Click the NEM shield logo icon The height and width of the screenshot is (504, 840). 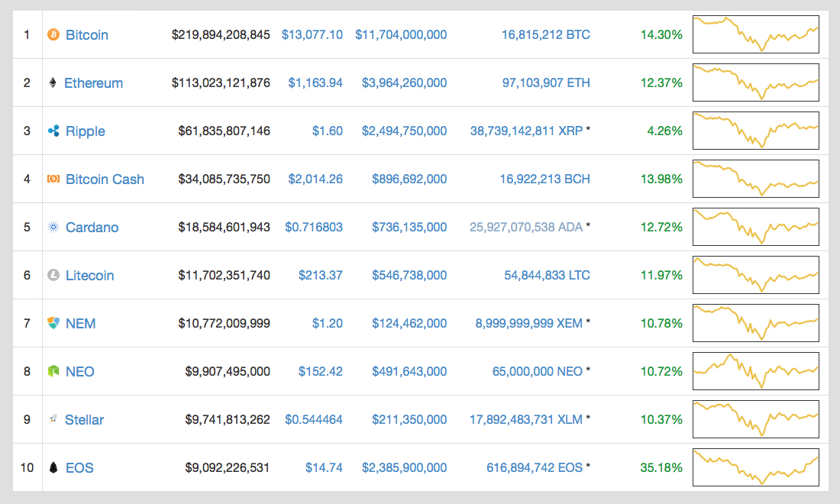coord(53,323)
